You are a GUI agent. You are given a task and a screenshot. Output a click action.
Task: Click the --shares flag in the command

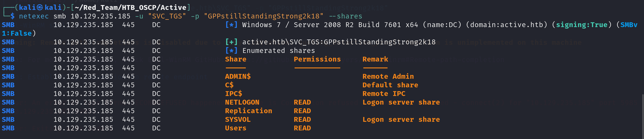[x=345, y=16]
